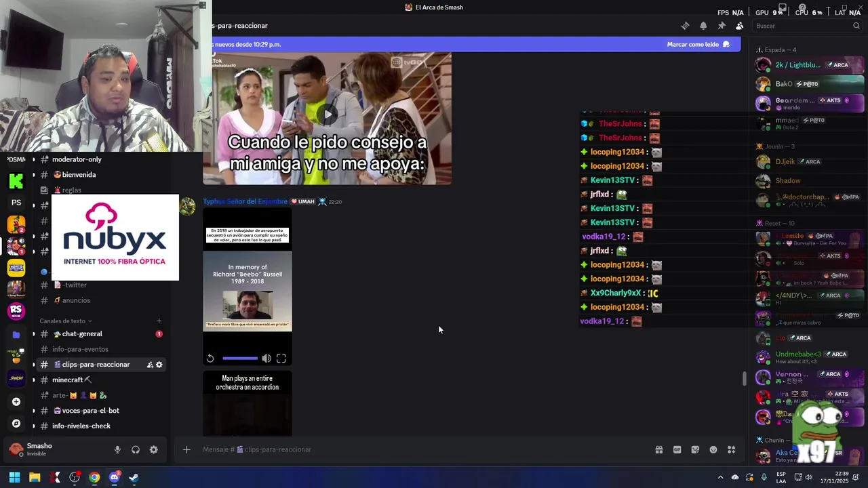Screen dimensions: 868x488
Task: Play the 'Cuando le pido consejo' video
Action: [328, 115]
